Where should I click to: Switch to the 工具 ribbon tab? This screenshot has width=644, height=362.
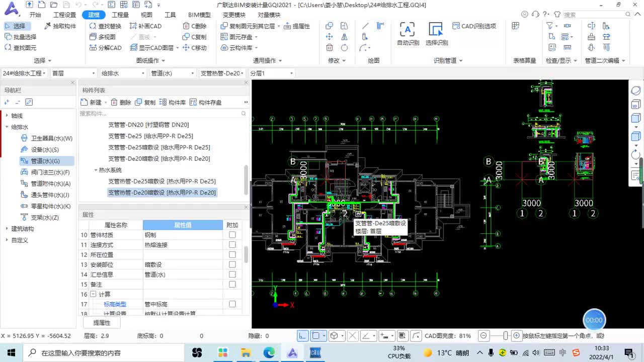coord(170,15)
